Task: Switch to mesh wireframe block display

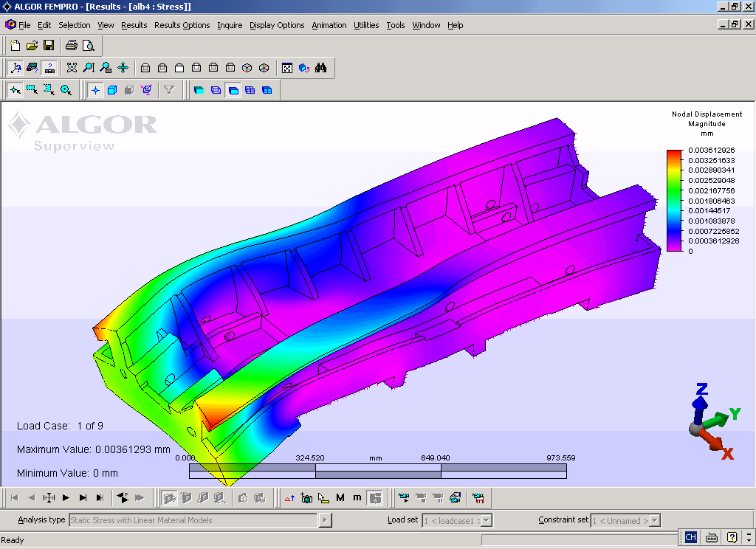Action: click(250, 90)
